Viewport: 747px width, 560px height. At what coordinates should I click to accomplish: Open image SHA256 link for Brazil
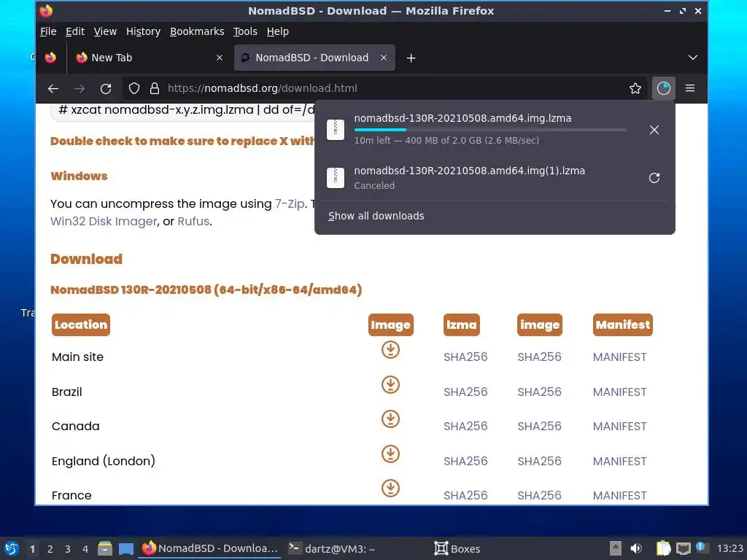pos(539,392)
